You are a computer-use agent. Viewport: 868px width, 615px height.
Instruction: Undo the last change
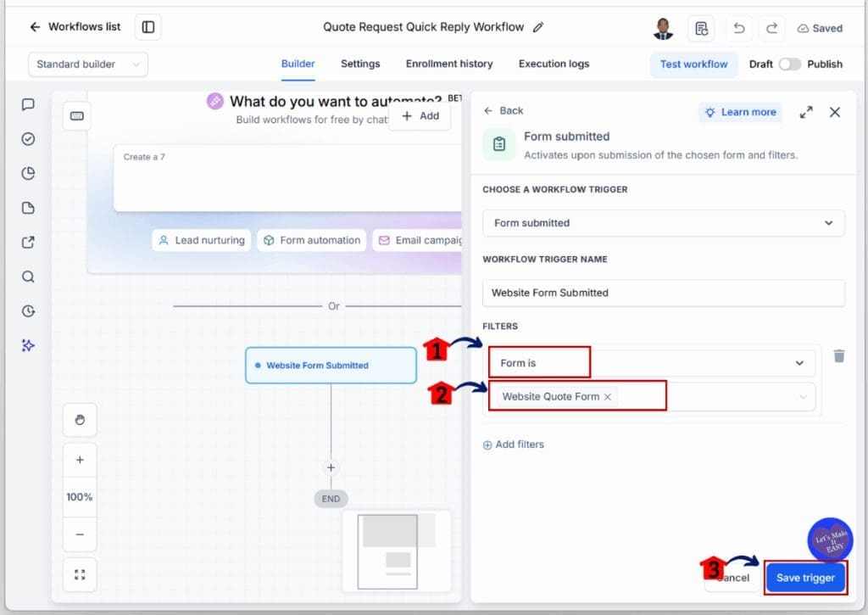[739, 28]
